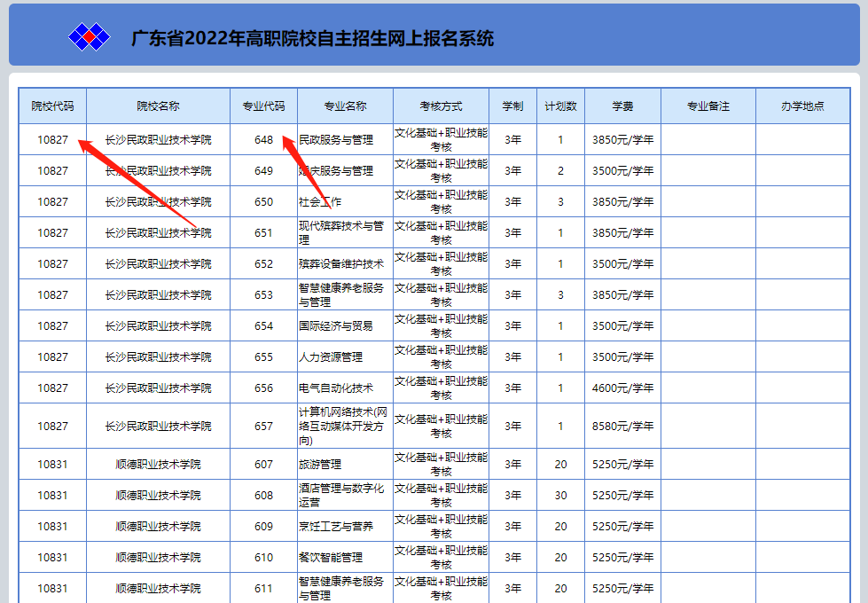Click the 学制 column header
This screenshot has width=868, height=603.
512,106
